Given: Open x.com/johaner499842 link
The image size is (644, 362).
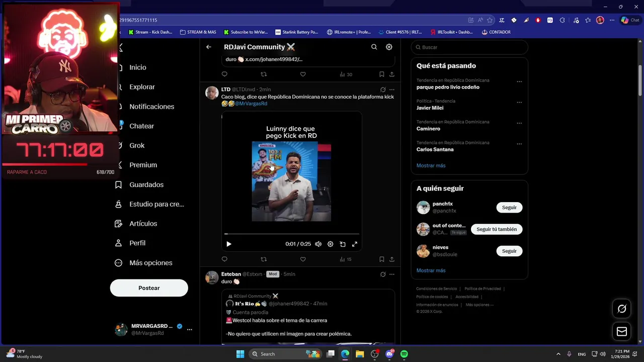Looking at the screenshot, I should point(274,59).
